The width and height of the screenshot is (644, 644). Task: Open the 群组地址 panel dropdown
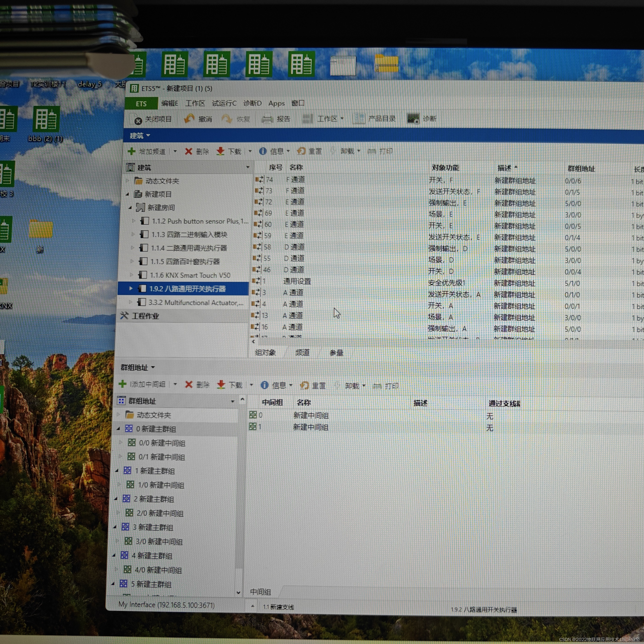point(153,367)
